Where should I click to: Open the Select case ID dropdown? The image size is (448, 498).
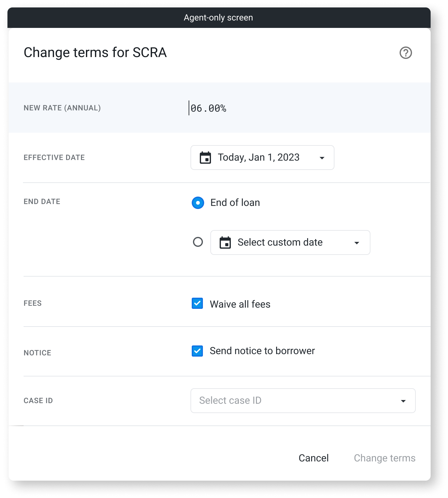point(303,401)
